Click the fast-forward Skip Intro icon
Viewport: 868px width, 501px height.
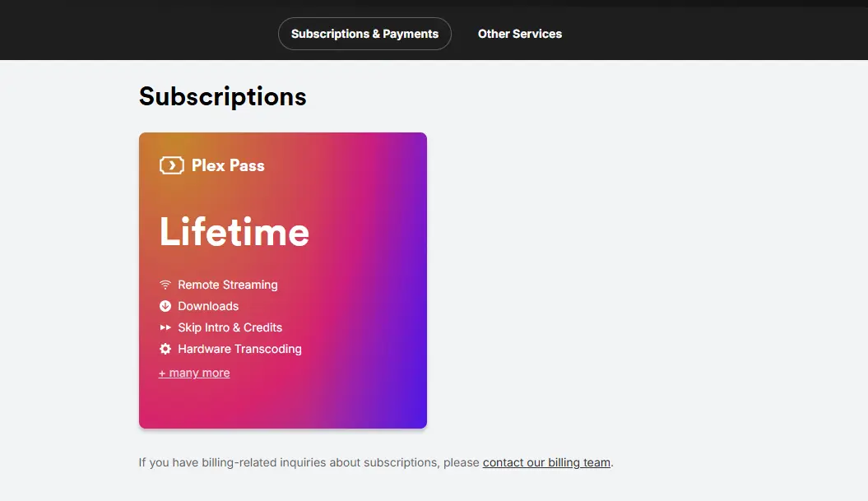[165, 327]
